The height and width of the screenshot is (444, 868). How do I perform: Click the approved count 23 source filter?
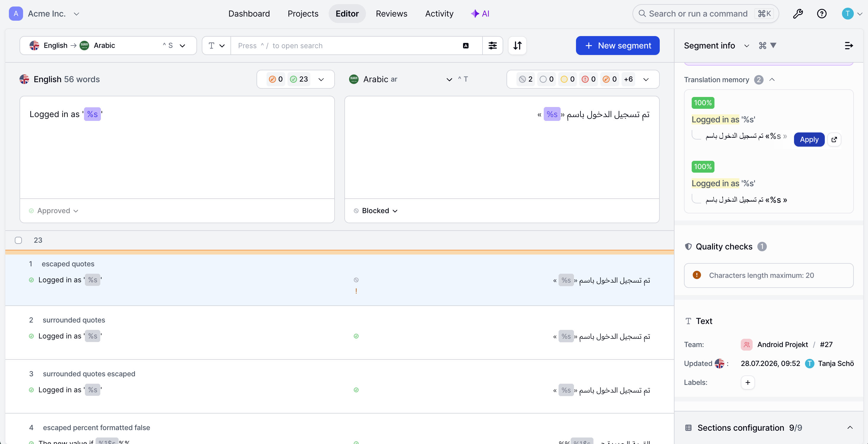coord(299,79)
